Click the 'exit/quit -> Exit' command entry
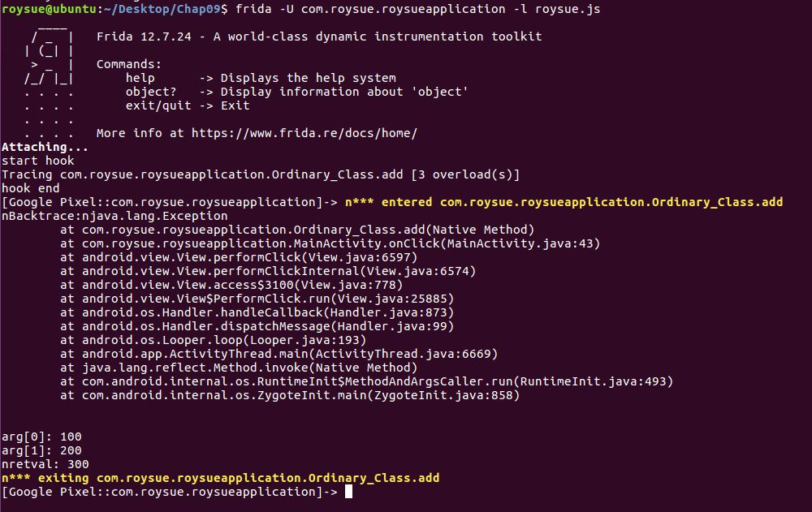The width and height of the screenshot is (812, 512). [187, 105]
